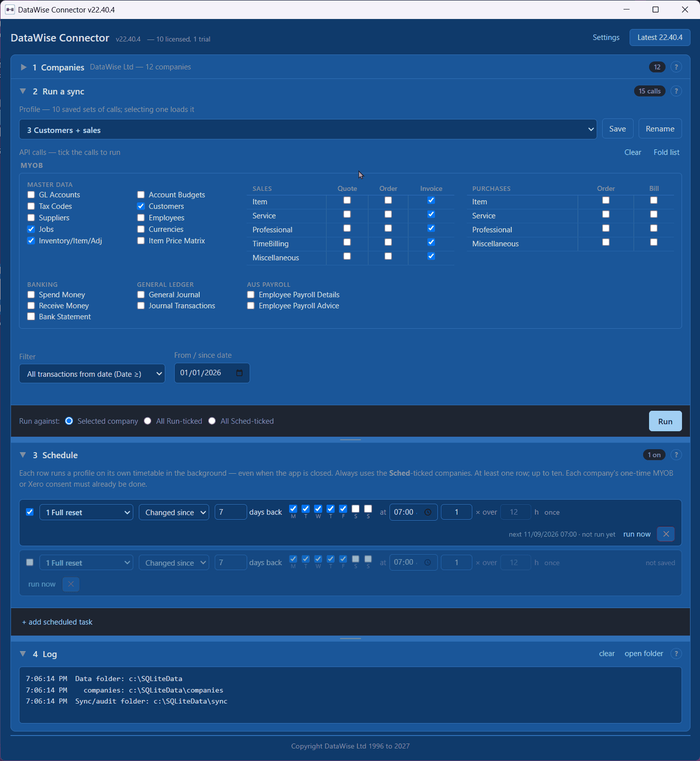The height and width of the screenshot is (761, 700).
Task: Open the 'Changed since' dropdown in the enabled schedule row
Action: 174,512
